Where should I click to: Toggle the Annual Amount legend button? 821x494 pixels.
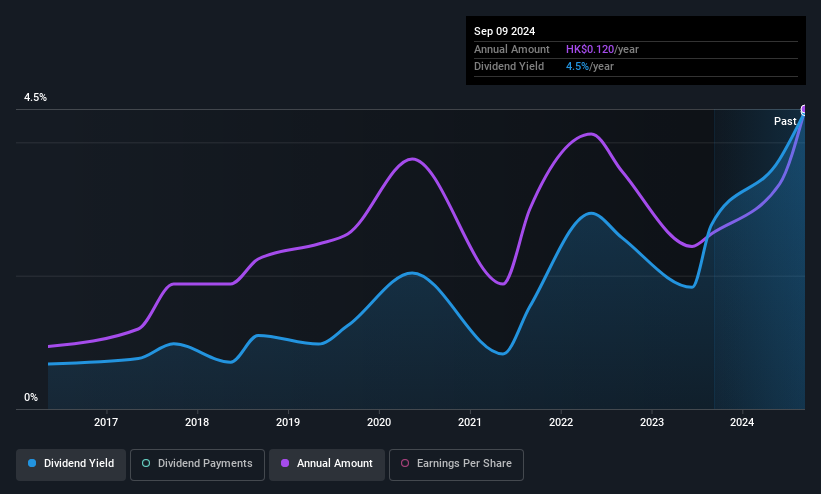(x=327, y=464)
